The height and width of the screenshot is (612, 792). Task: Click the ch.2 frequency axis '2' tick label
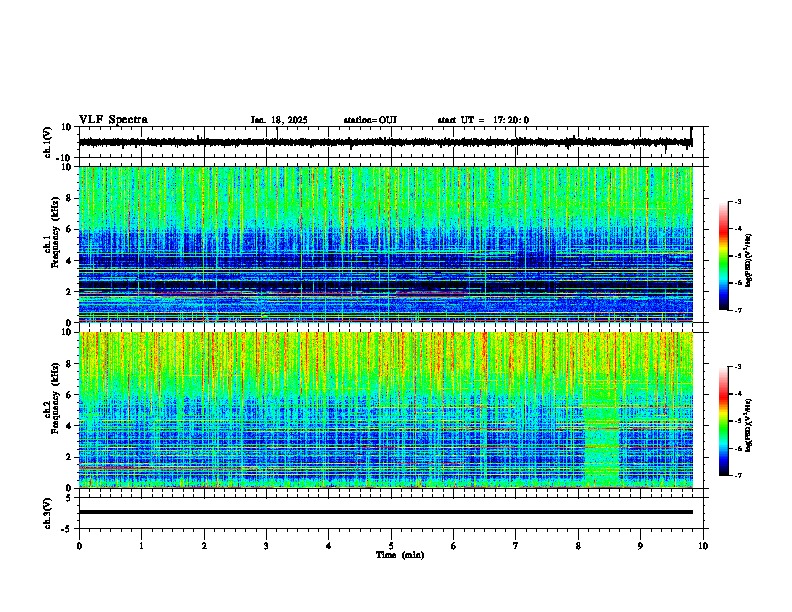click(70, 457)
